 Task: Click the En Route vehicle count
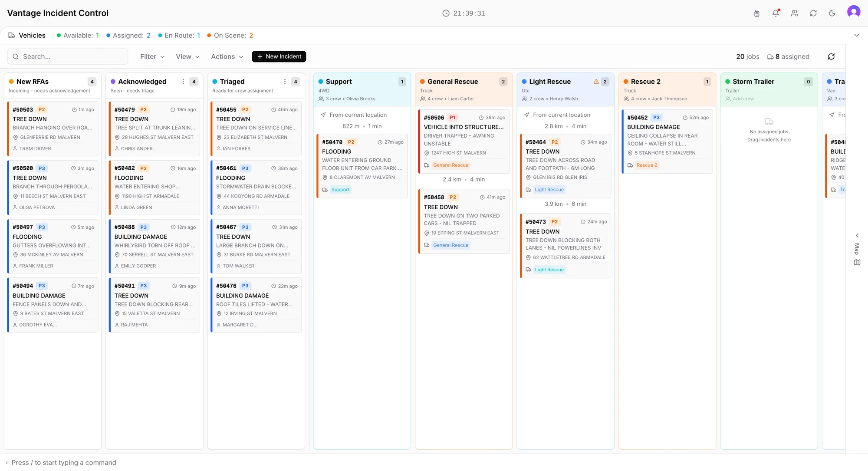click(x=179, y=36)
